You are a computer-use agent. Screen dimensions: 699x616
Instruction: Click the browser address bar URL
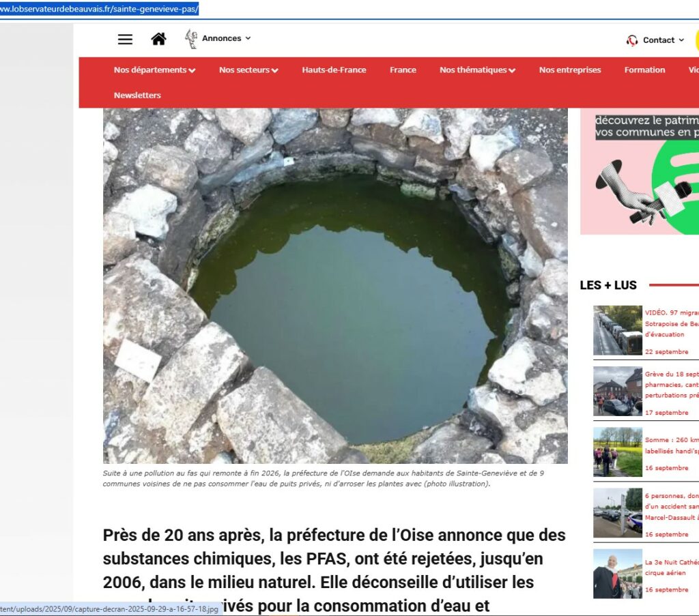tap(102, 10)
